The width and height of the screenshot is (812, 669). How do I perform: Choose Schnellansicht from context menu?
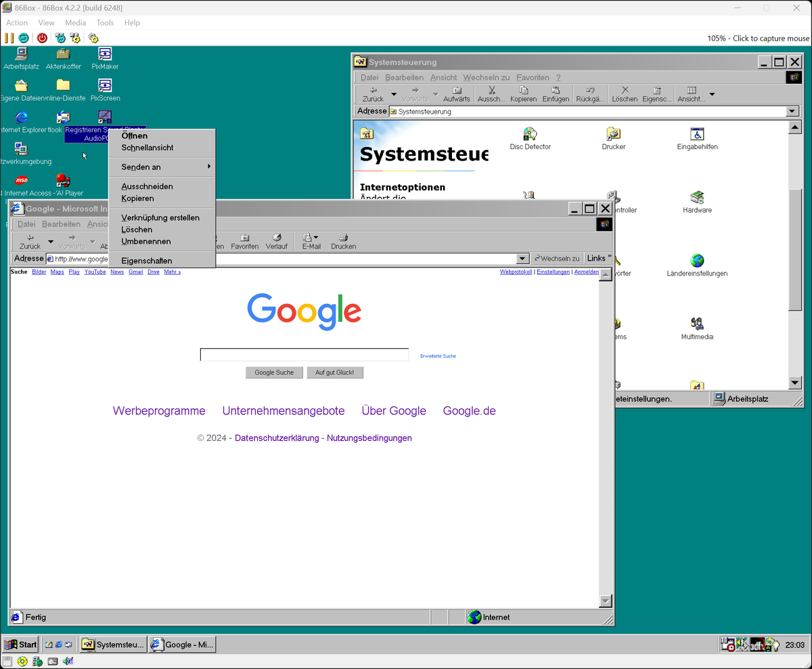pyautogui.click(x=162, y=148)
